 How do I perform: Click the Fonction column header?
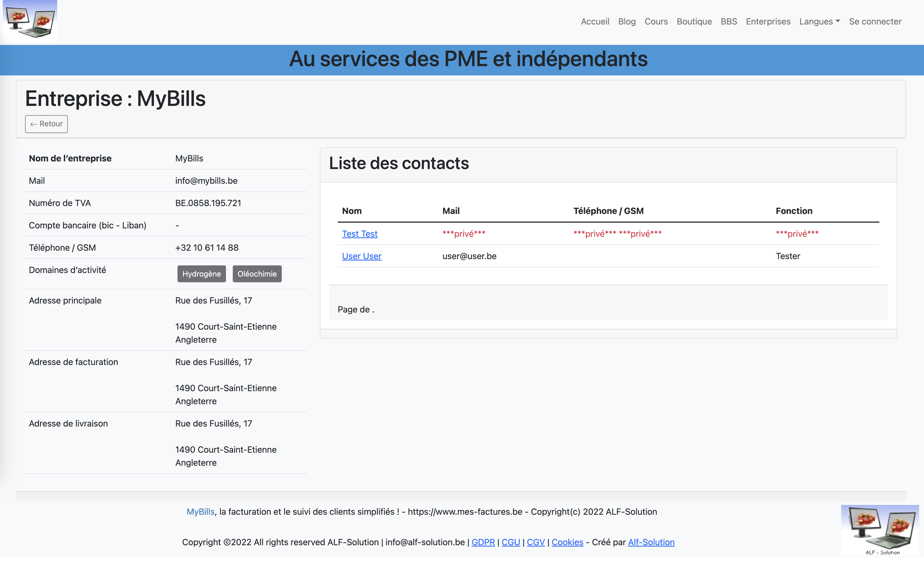794,211
